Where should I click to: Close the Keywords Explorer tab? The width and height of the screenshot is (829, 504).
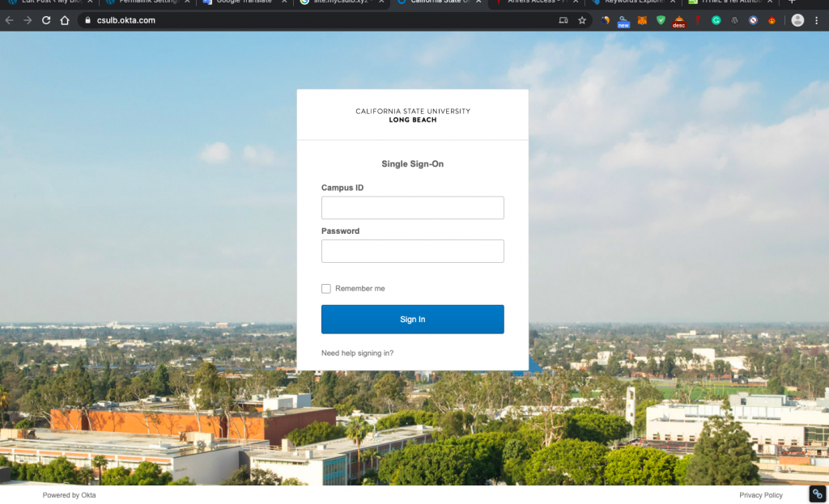tap(673, 2)
